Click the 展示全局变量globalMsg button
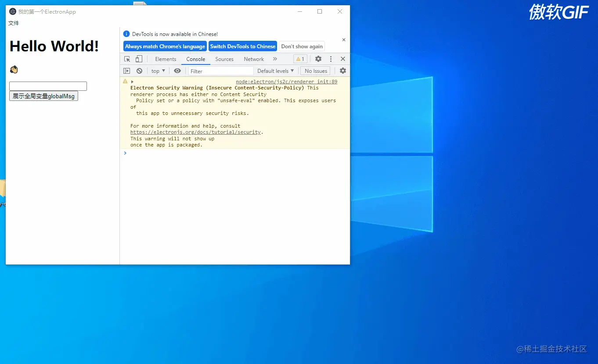This screenshot has width=598, height=364. pyautogui.click(x=43, y=96)
